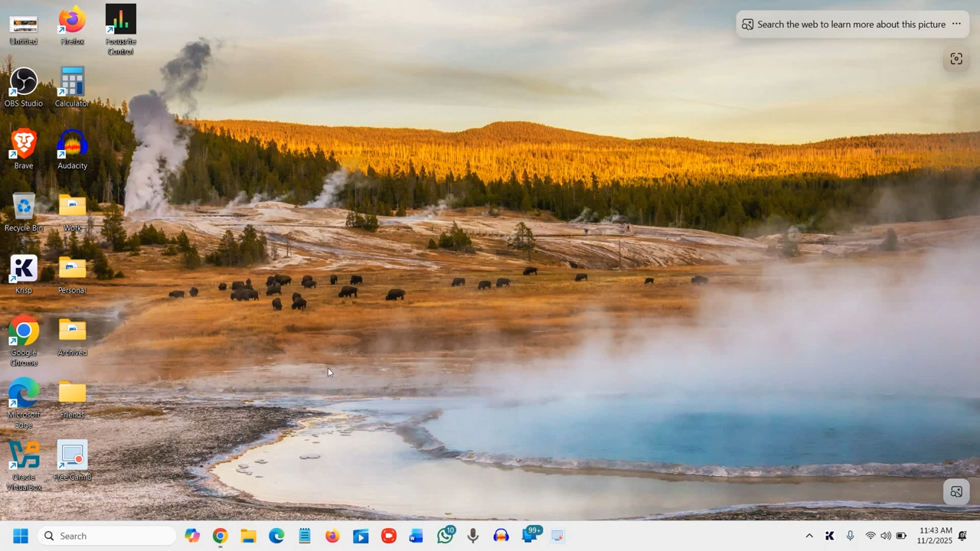The image size is (980, 551).
Task: Open the three-dot menu on picture search
Action: pyautogui.click(x=956, y=24)
